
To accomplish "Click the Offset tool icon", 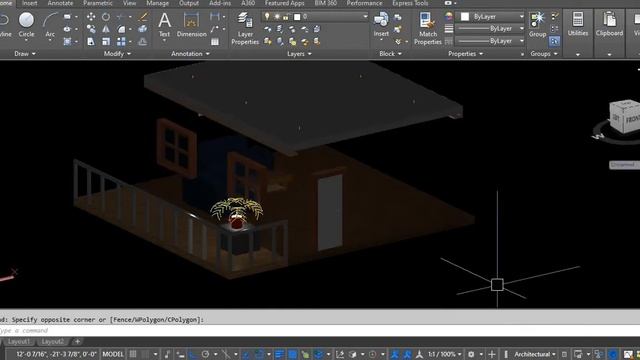I will tap(143, 41).
